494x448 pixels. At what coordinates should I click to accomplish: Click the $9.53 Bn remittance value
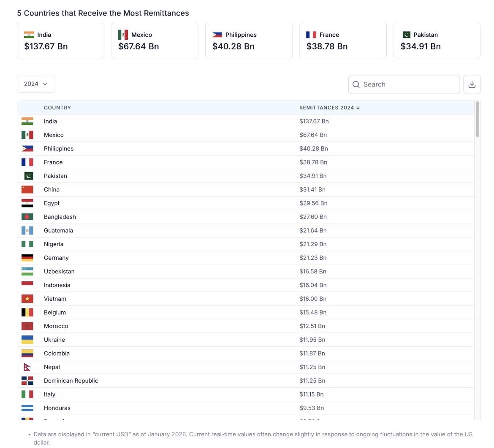[x=312, y=408]
